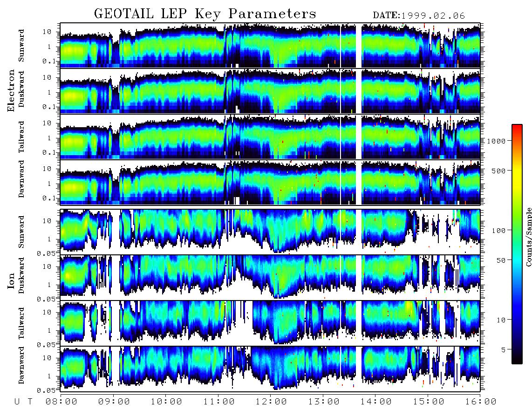Click the 'U T' time axis label
The image size is (532, 410).
23,402
